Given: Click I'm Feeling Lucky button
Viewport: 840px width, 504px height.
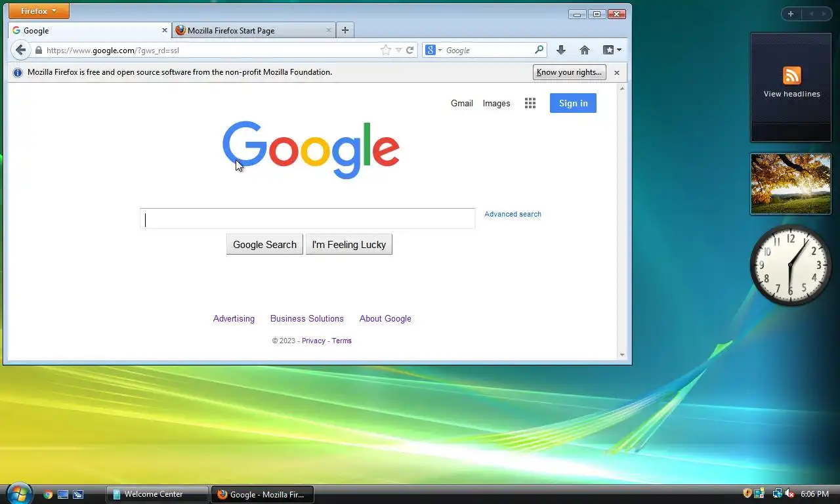Looking at the screenshot, I should 349,244.
